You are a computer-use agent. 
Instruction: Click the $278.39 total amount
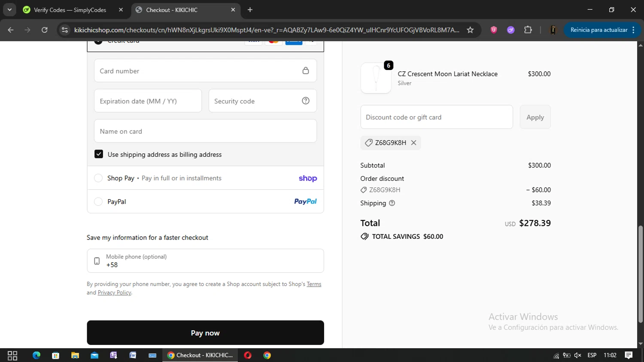[x=535, y=223]
